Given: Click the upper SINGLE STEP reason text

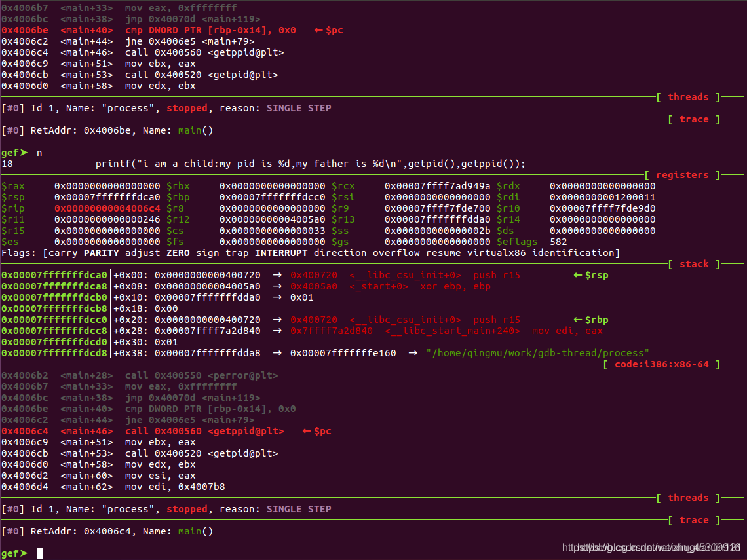Looking at the screenshot, I should point(299,108).
